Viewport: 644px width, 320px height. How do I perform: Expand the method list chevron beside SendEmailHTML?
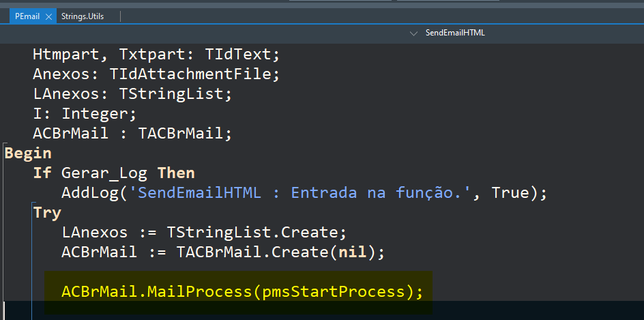click(x=414, y=33)
